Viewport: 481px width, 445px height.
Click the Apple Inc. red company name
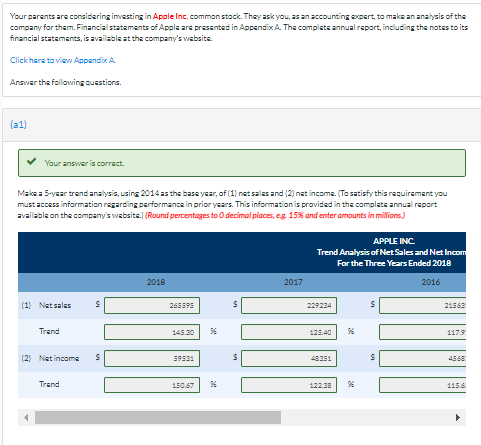pos(170,16)
